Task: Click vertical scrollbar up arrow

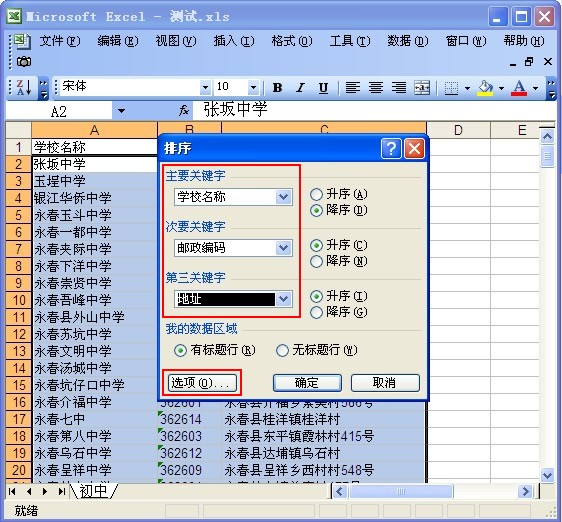Action: [x=547, y=137]
